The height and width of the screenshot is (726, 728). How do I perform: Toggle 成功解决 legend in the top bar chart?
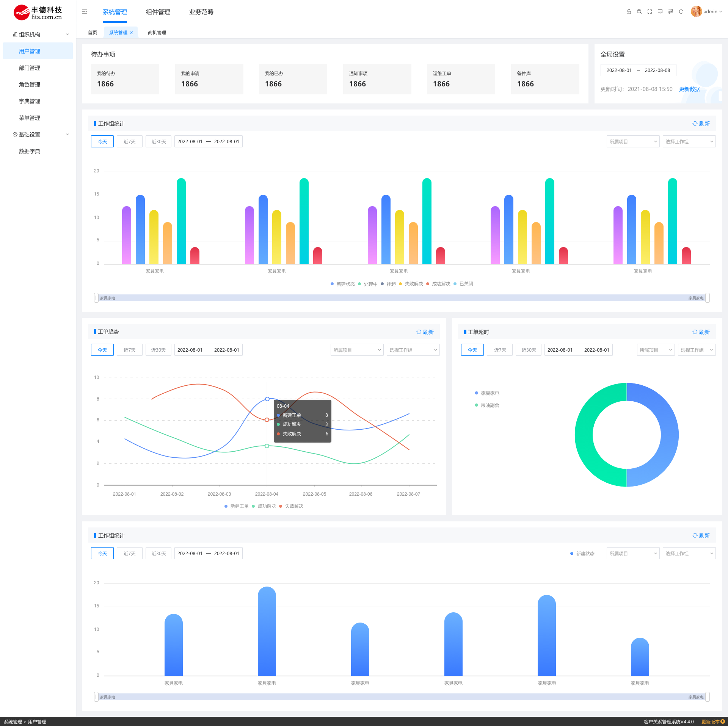pyautogui.click(x=438, y=284)
